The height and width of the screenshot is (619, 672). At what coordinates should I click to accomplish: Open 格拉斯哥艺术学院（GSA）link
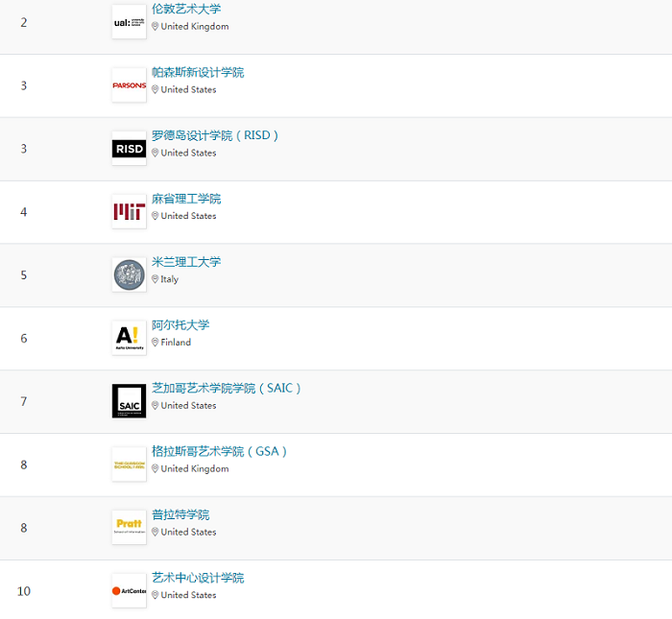220,452
